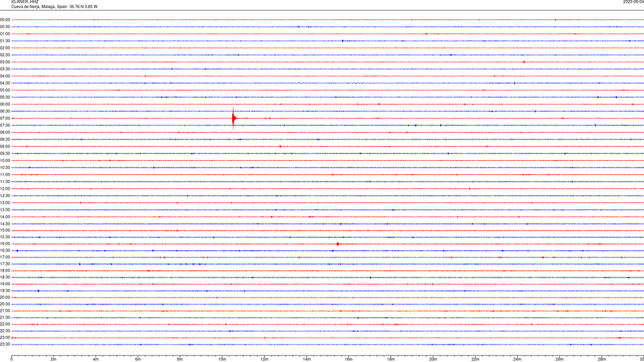Click the '21:30' time label

tap(5, 318)
